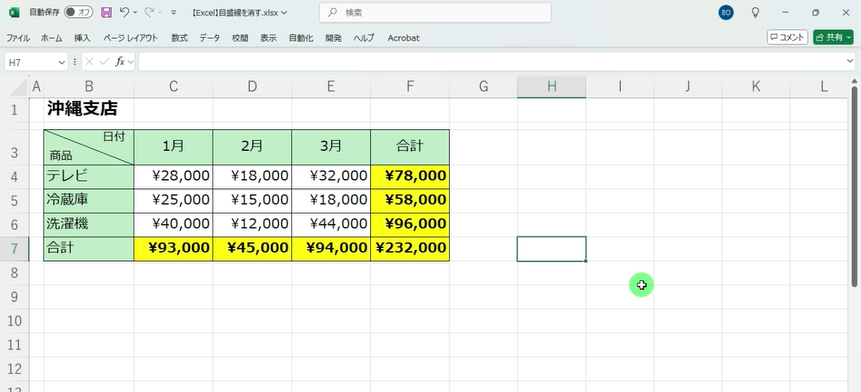The height and width of the screenshot is (392, 861).
Task: Click the lightbulb icon in title bar
Action: [756, 12]
